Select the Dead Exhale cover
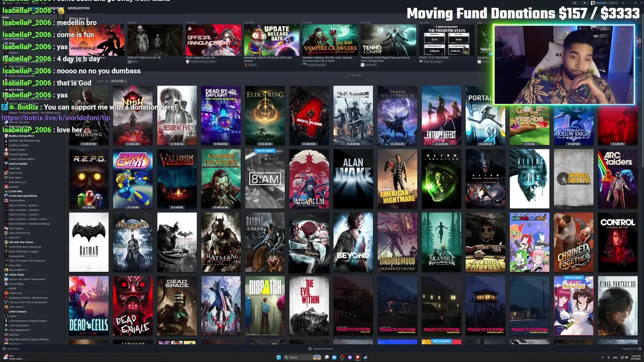This screenshot has height=362, width=644. pyautogui.click(x=133, y=306)
